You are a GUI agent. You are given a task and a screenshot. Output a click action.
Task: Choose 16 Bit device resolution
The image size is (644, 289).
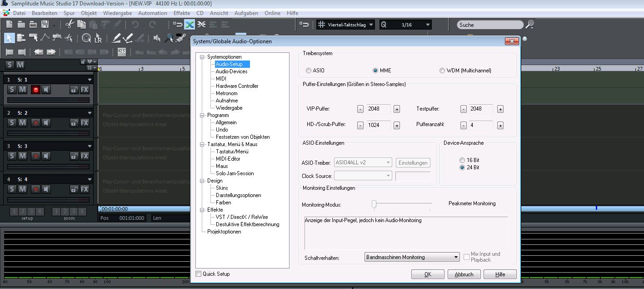462,160
